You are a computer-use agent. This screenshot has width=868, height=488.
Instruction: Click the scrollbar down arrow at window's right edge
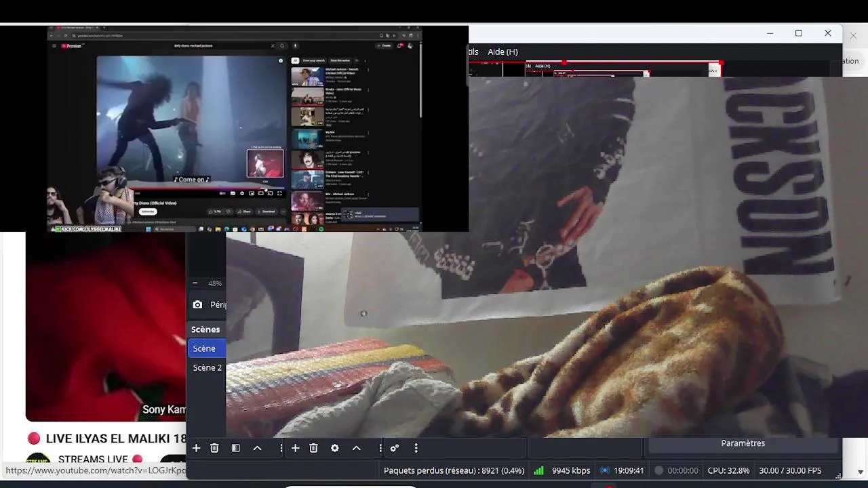click(x=861, y=472)
